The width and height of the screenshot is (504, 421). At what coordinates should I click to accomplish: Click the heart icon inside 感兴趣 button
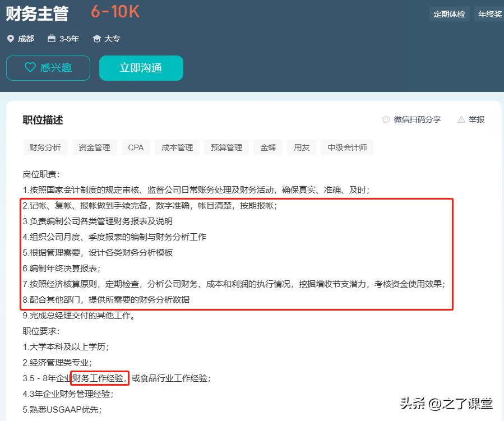coord(31,67)
